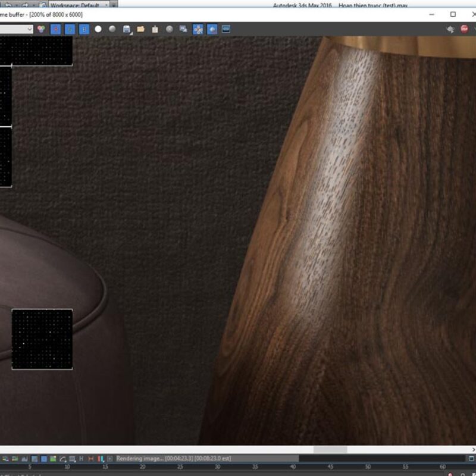Click the histogram levels icon in bottom bar
Screen dimensions: 476x476
pyautogui.click(x=24, y=459)
